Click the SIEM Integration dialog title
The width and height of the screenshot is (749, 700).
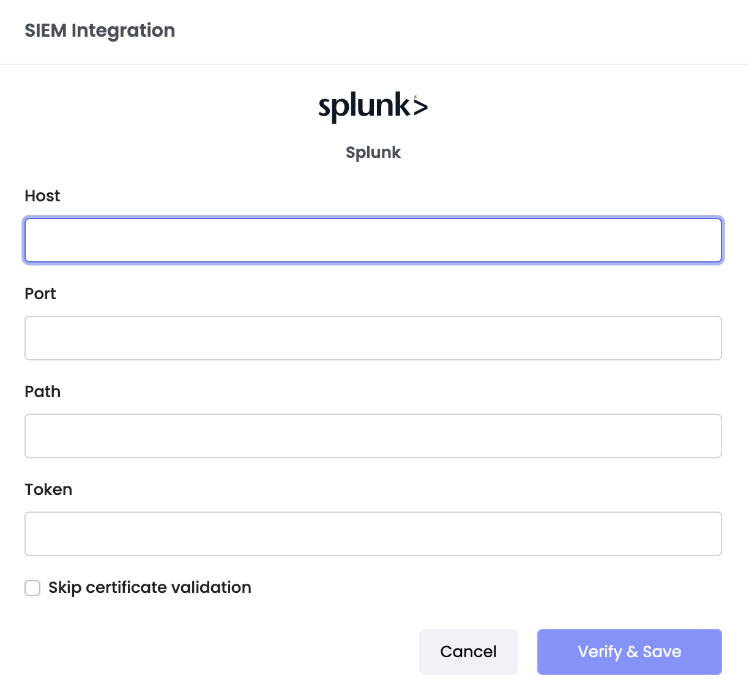(x=100, y=31)
